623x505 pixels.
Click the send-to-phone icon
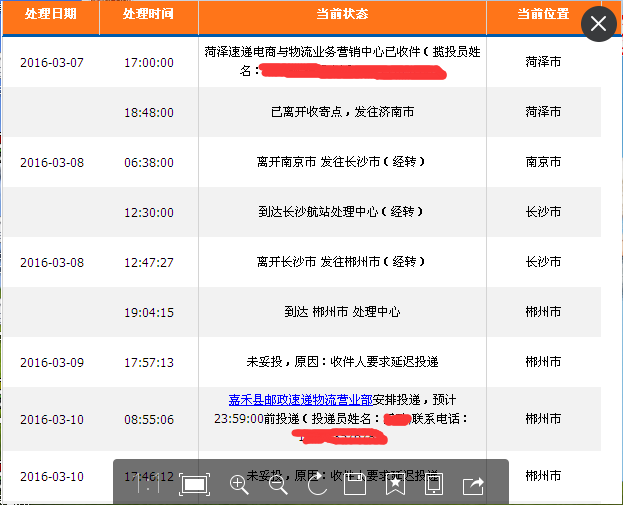[x=433, y=485]
